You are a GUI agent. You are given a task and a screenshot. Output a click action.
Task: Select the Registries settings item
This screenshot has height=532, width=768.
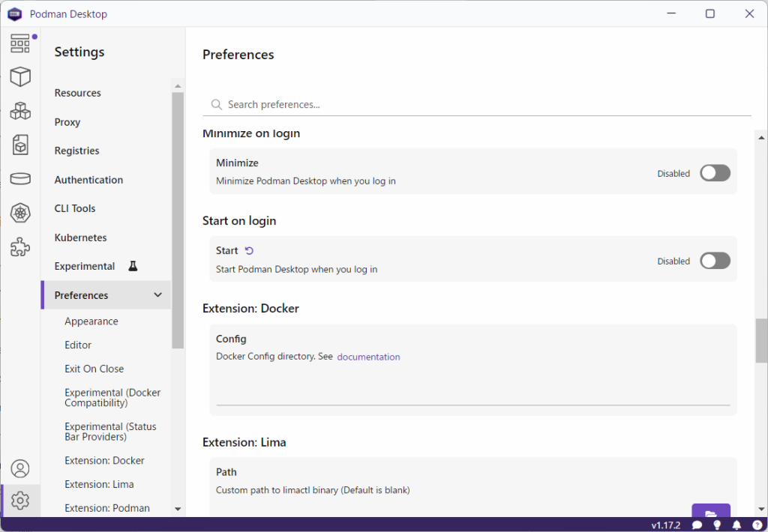pos(76,151)
